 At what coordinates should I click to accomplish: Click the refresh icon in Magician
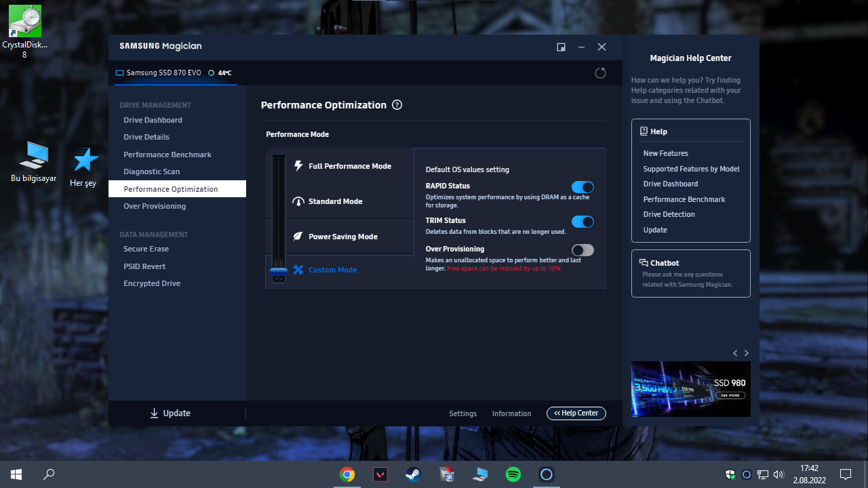tap(600, 73)
